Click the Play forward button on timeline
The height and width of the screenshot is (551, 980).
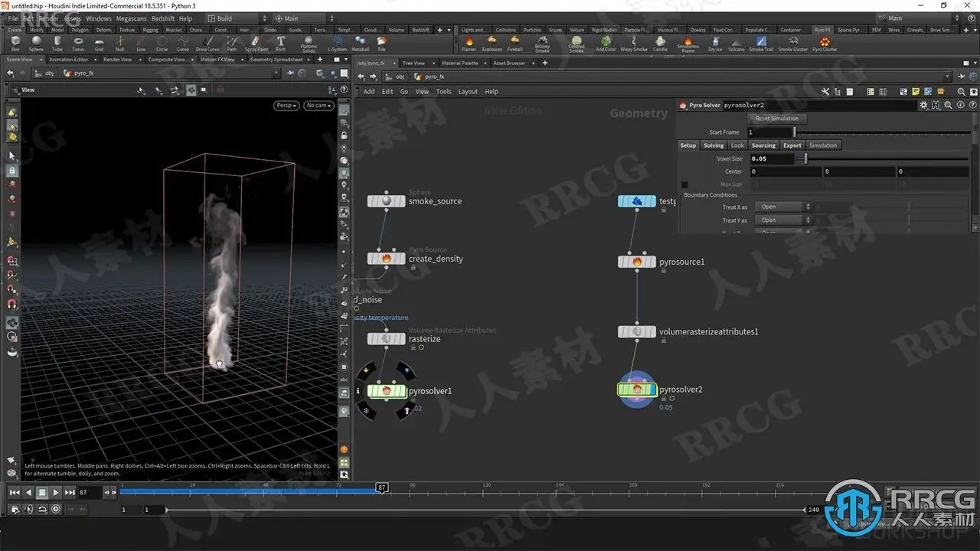56,493
